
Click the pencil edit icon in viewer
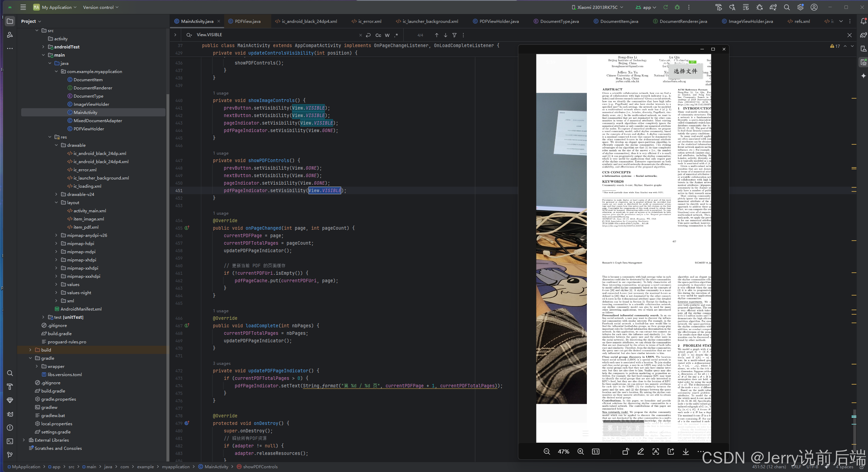pos(641,452)
